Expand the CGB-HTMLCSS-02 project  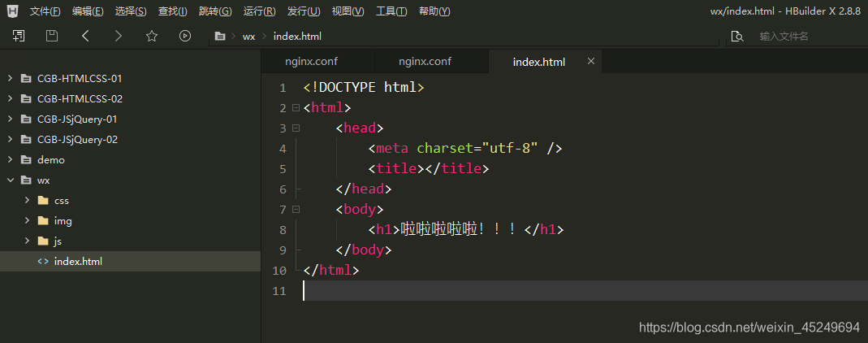10,98
